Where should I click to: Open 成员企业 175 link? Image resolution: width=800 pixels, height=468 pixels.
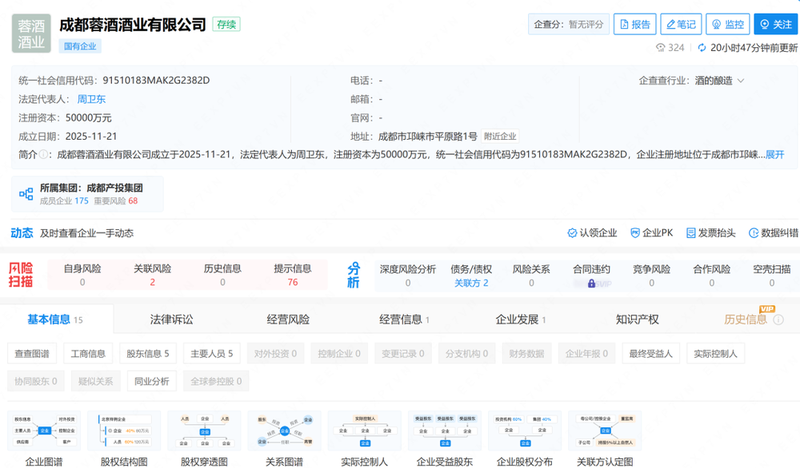point(64,201)
